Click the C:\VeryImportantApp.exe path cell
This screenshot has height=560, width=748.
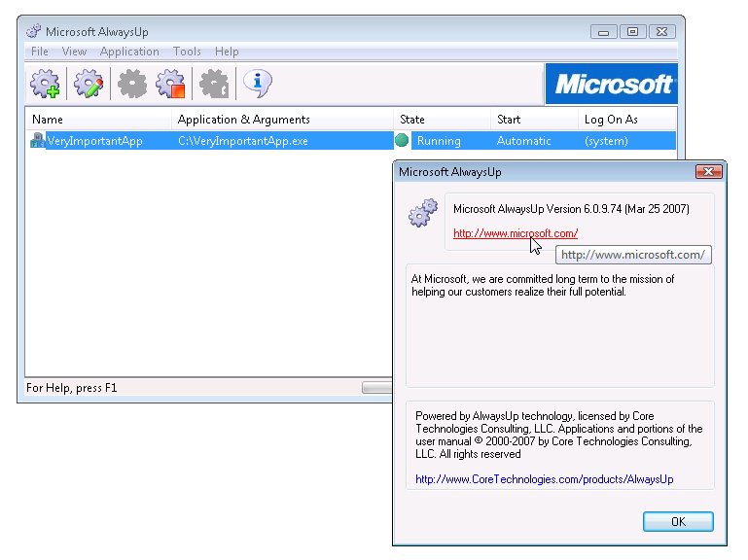(243, 141)
